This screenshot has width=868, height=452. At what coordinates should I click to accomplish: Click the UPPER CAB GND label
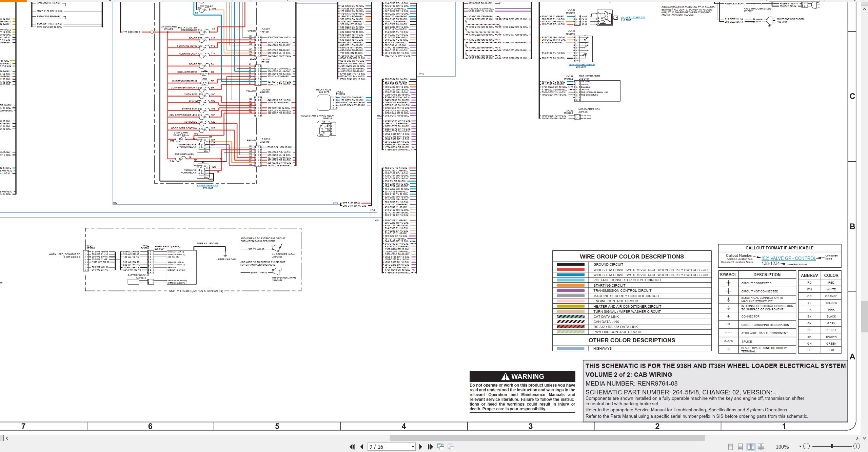226,260
